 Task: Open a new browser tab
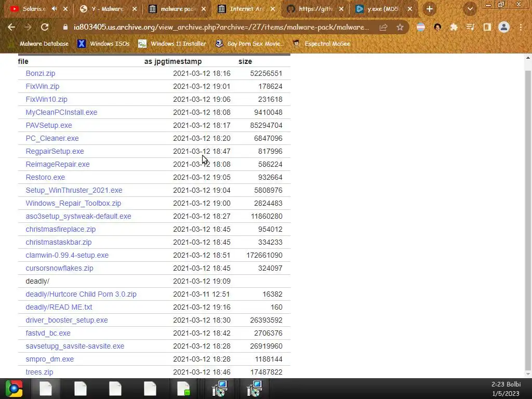430,9
